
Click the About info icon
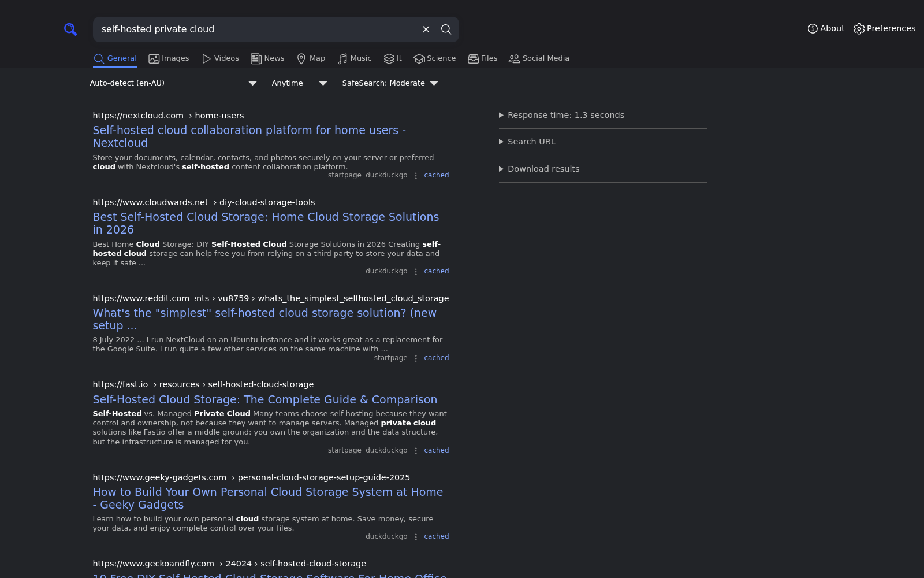pyautogui.click(x=813, y=29)
